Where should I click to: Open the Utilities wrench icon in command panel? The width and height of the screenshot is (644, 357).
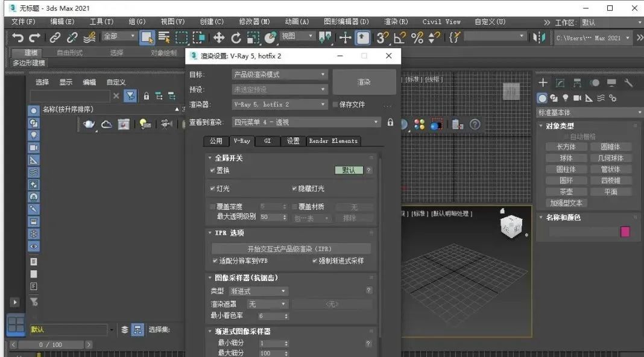pyautogui.click(x=630, y=83)
